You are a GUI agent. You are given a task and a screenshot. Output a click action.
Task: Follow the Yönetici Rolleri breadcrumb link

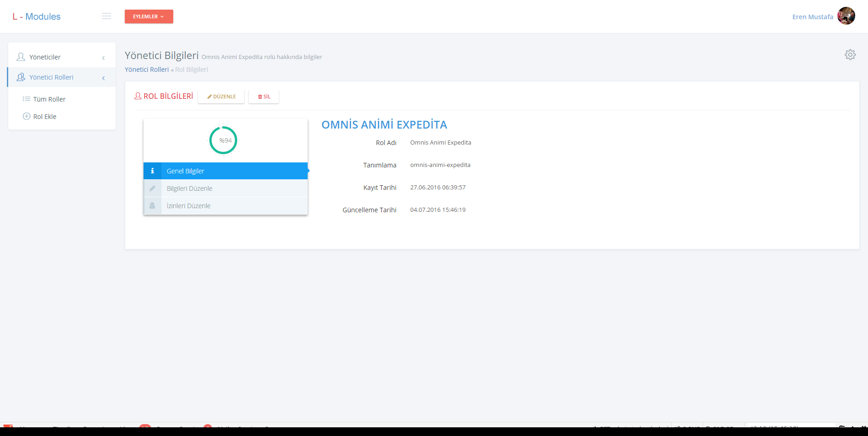pyautogui.click(x=147, y=70)
